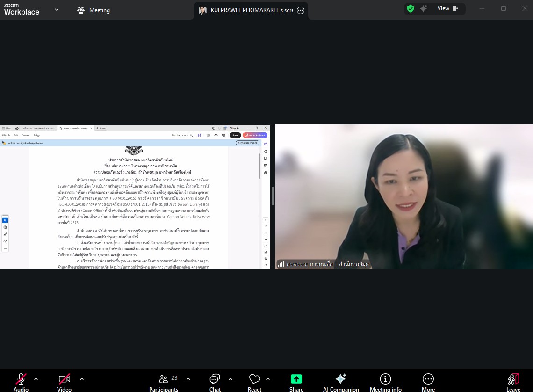Image resolution: width=533 pixels, height=392 pixels.
Task: Expand options arrow next to Participants
Action: tap(188, 379)
